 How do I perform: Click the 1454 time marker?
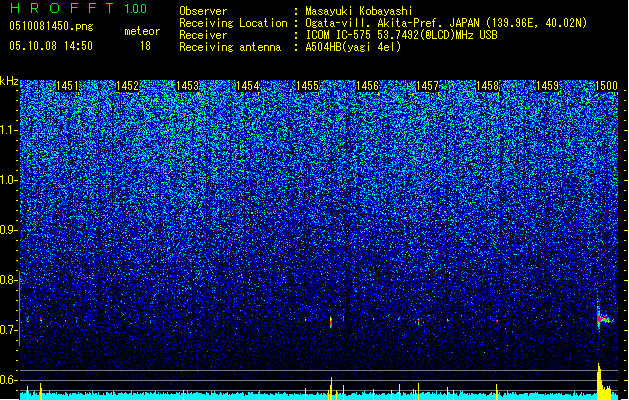[248, 86]
